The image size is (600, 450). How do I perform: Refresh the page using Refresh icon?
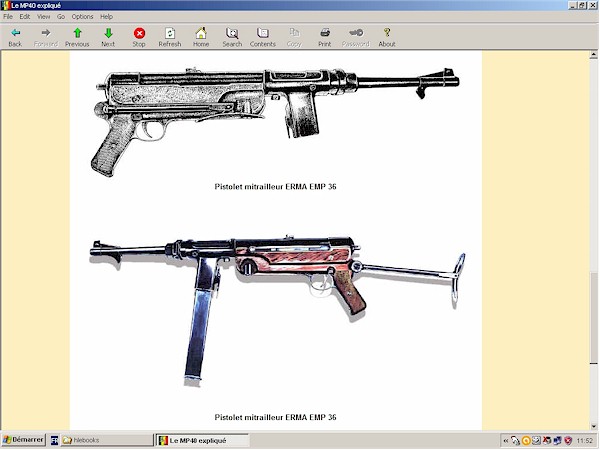click(170, 37)
